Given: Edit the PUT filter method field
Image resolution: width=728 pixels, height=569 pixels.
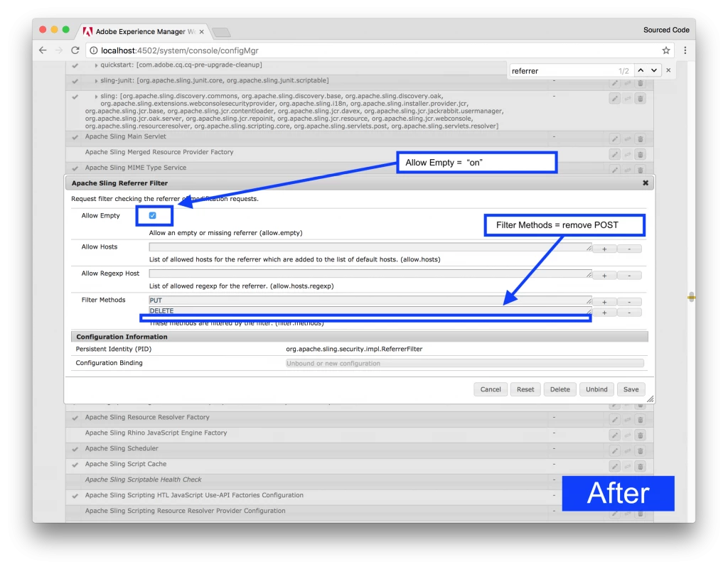Looking at the screenshot, I should [370, 300].
